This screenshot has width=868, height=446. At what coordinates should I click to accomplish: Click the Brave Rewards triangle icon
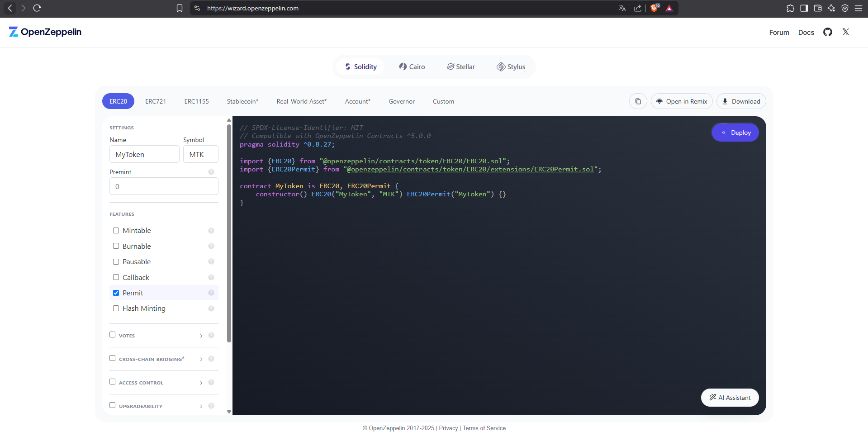669,8
